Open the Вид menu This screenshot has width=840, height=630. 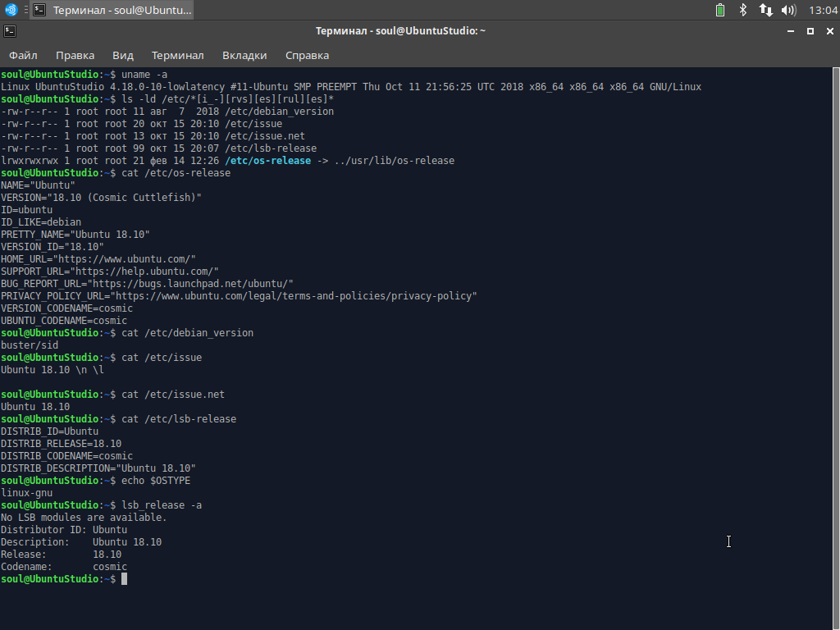click(x=123, y=55)
